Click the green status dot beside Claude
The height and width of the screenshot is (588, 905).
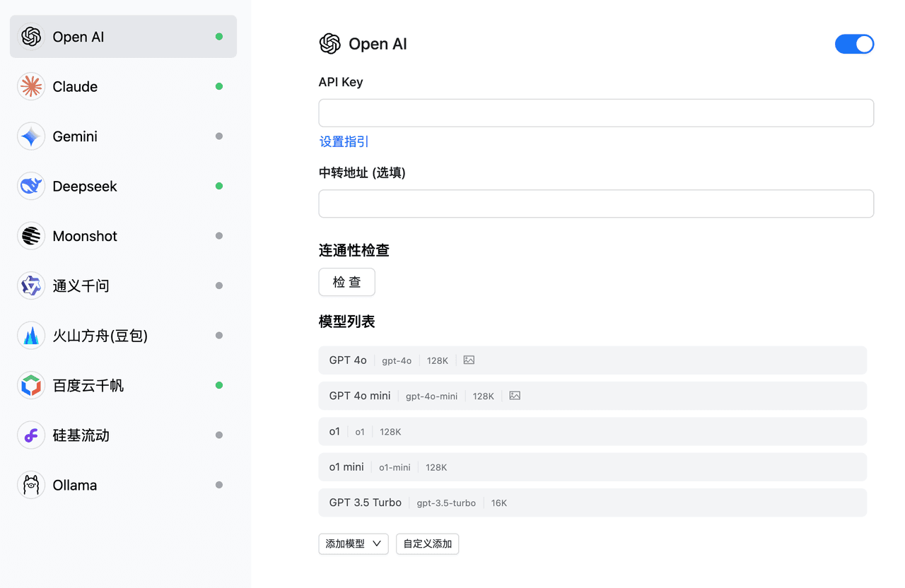[219, 86]
